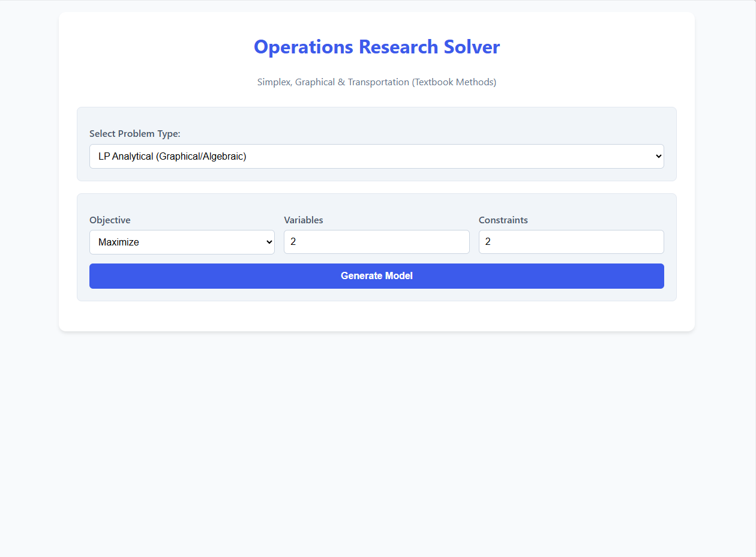Click the Variables label above its field
This screenshot has width=756, height=557.
click(304, 220)
